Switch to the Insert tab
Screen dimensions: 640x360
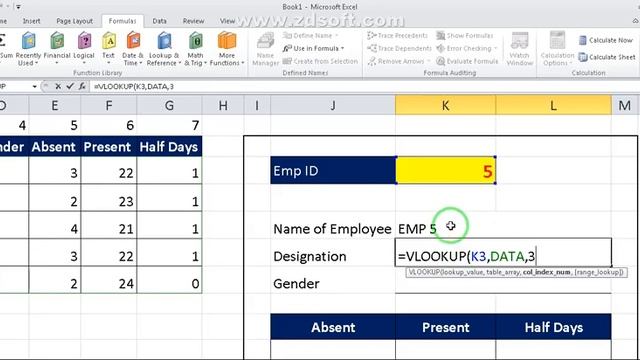31,21
